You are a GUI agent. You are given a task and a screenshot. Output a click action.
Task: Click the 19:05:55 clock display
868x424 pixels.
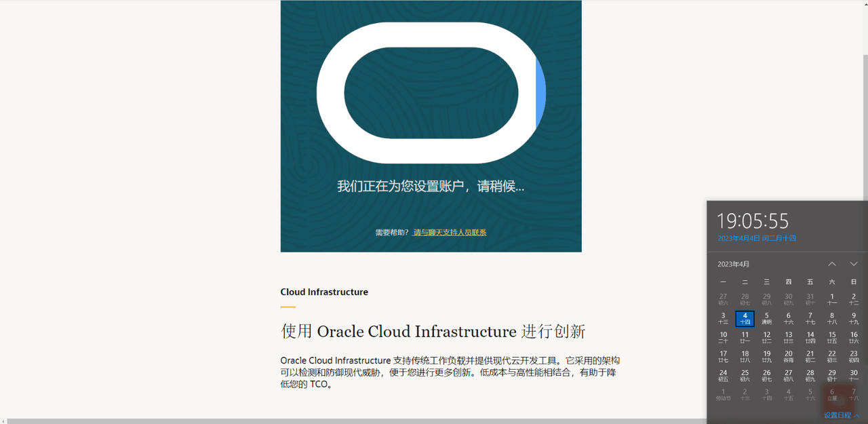[753, 220]
